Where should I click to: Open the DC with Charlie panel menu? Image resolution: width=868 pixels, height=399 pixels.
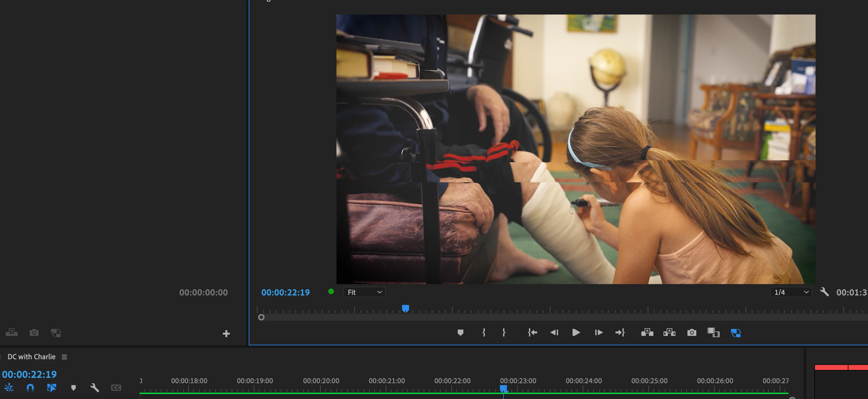(x=64, y=357)
